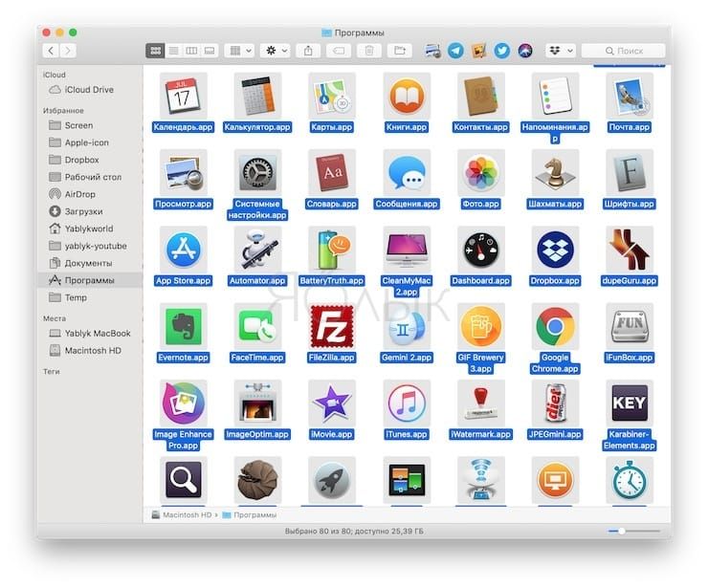Click the Twitter toolbar icon

tap(501, 51)
